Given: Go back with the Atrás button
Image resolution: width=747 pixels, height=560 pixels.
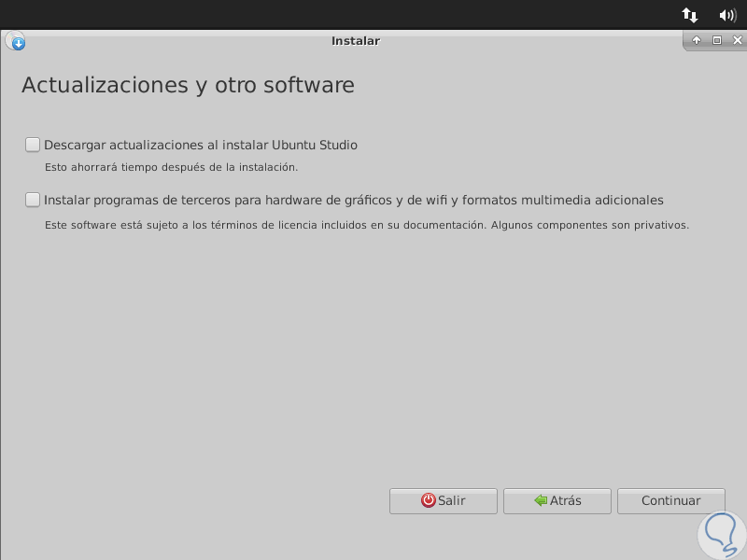Looking at the screenshot, I should pos(557,501).
